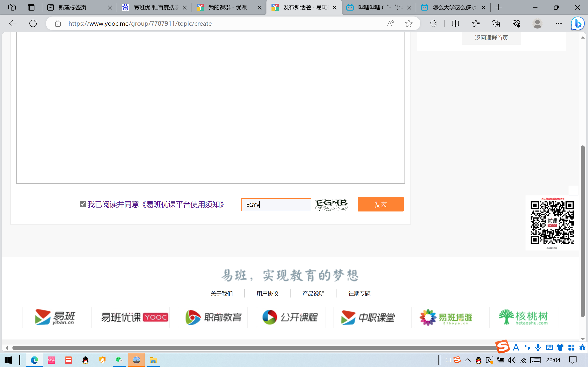The width and height of the screenshot is (588, 367).
Task: Open the Bing Copilot sidebar icon
Action: [x=577, y=24]
